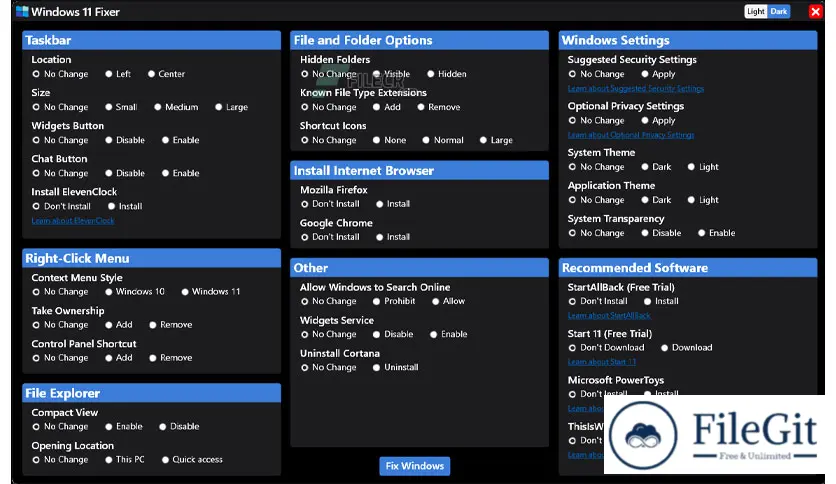Choose Large taskbar size
The width and height of the screenshot is (836, 484).
pos(231,107)
